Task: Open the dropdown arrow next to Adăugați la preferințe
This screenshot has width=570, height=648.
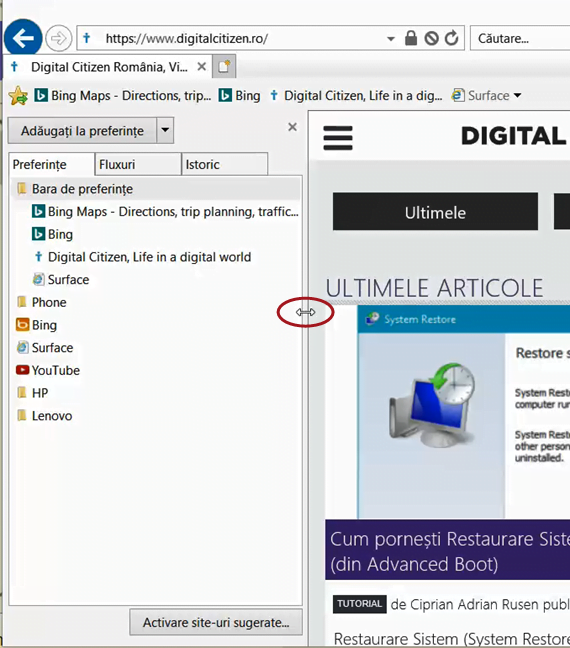Action: click(165, 130)
